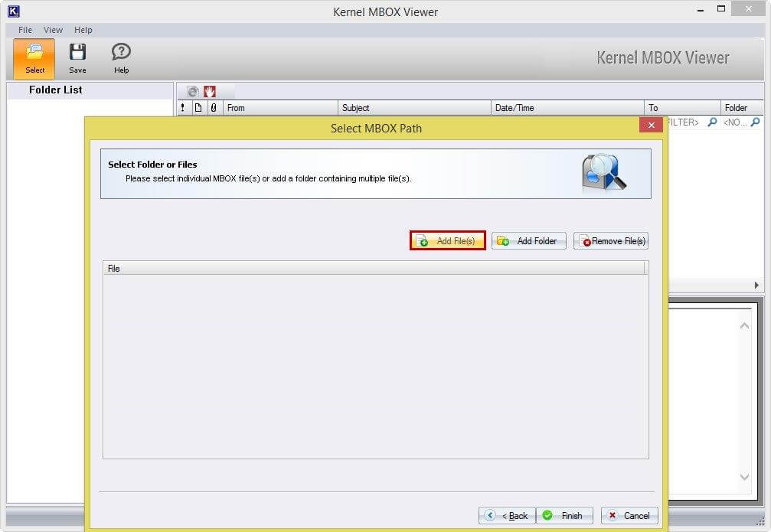Click the Folder List panel header

click(x=90, y=90)
